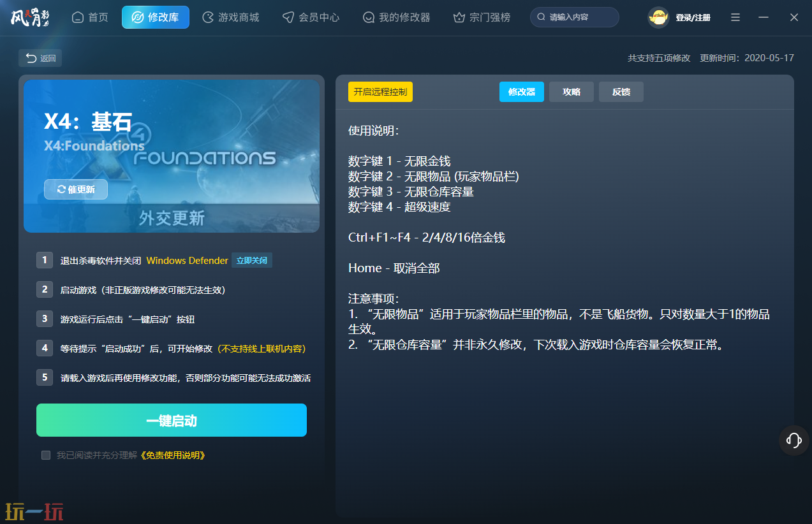Click the 数字键 3 - 无限仓库容量 line
This screenshot has height=524, width=812.
pyautogui.click(x=411, y=192)
